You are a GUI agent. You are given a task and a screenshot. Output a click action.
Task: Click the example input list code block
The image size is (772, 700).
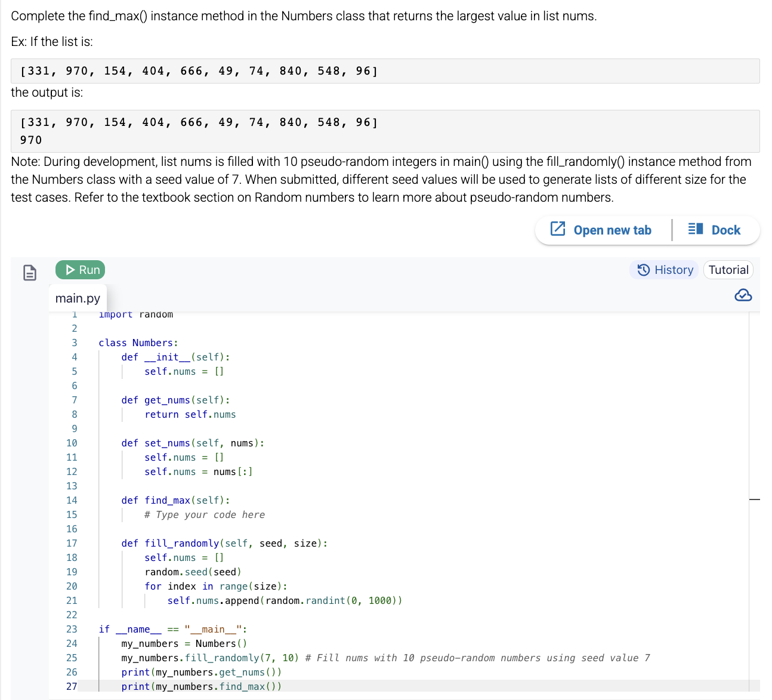(x=385, y=70)
